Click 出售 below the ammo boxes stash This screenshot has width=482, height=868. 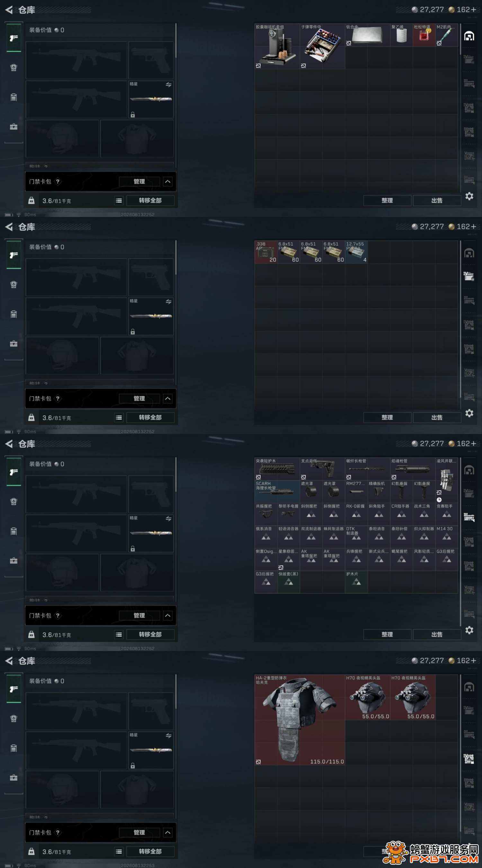click(437, 418)
